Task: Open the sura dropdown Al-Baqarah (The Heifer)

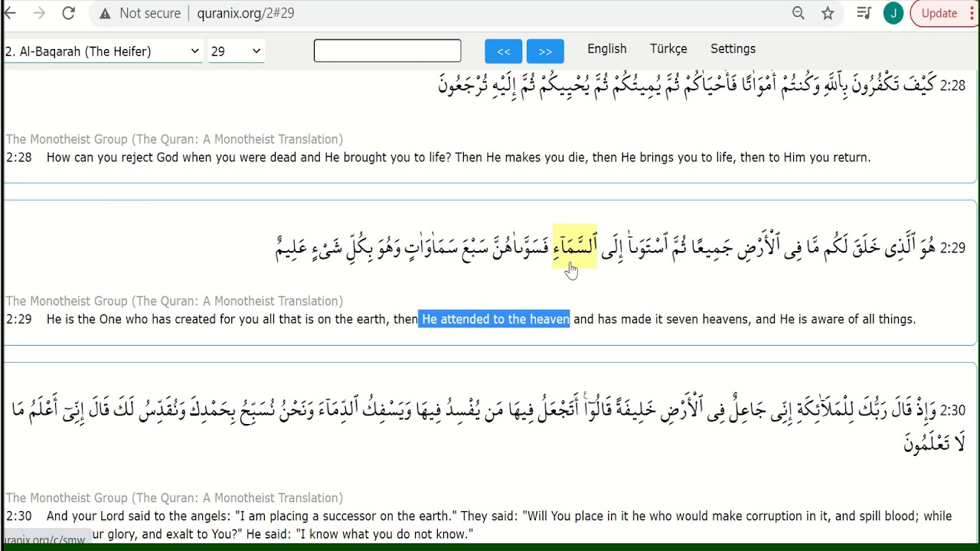Action: coord(103,51)
